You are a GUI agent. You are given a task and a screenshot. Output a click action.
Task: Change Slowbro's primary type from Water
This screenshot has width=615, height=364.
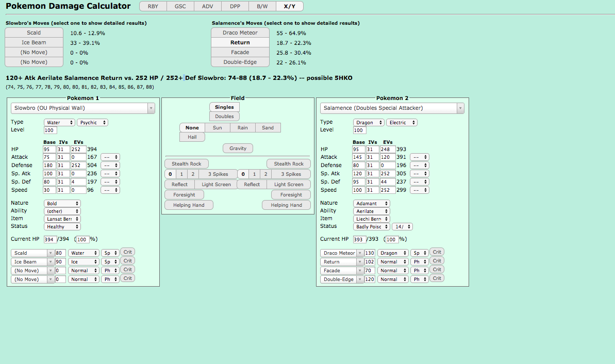point(59,122)
